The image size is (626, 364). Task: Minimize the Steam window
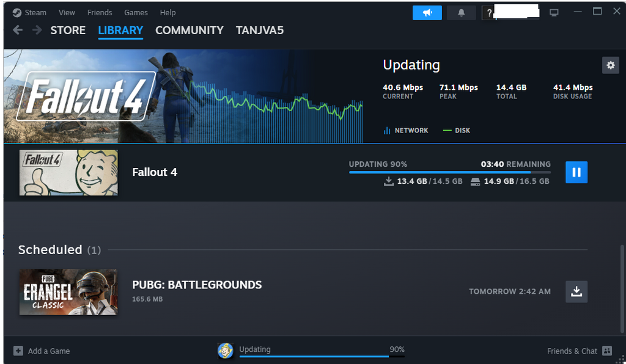click(x=577, y=12)
